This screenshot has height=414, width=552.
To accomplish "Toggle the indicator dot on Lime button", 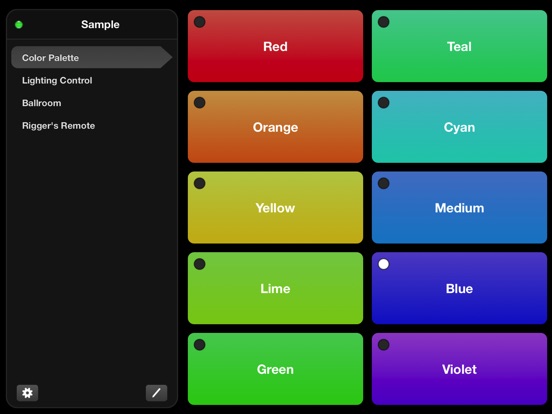I will pos(200,264).
